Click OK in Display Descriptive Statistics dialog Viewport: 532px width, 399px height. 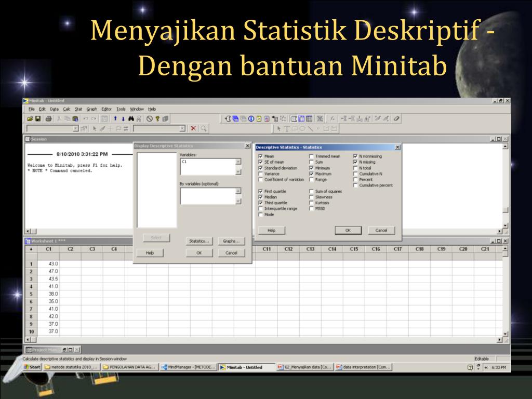coord(199,253)
